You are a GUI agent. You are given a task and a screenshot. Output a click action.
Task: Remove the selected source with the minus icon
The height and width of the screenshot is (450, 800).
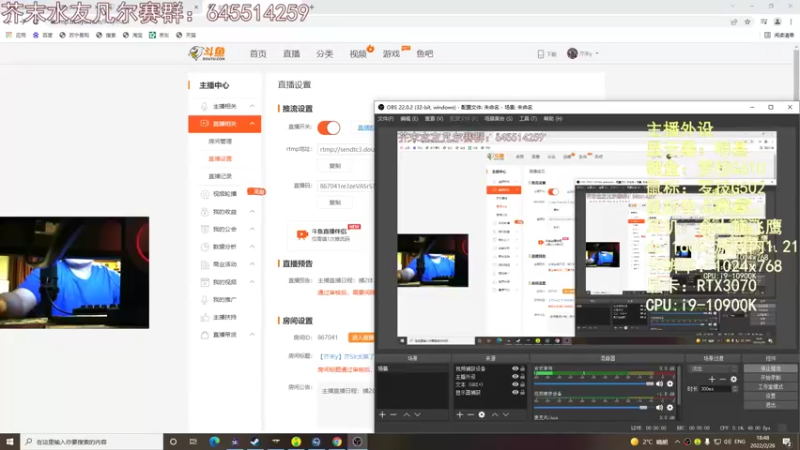pyautogui.click(x=470, y=415)
